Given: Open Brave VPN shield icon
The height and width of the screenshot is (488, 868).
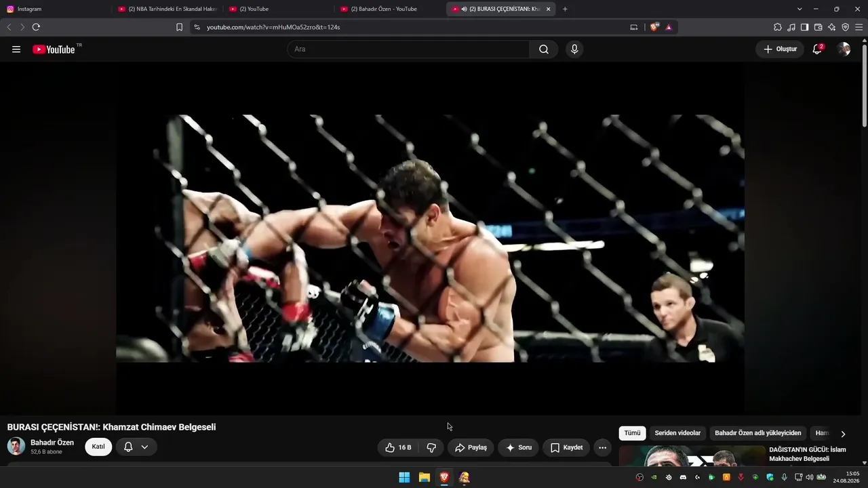Looking at the screenshot, I should click(846, 27).
